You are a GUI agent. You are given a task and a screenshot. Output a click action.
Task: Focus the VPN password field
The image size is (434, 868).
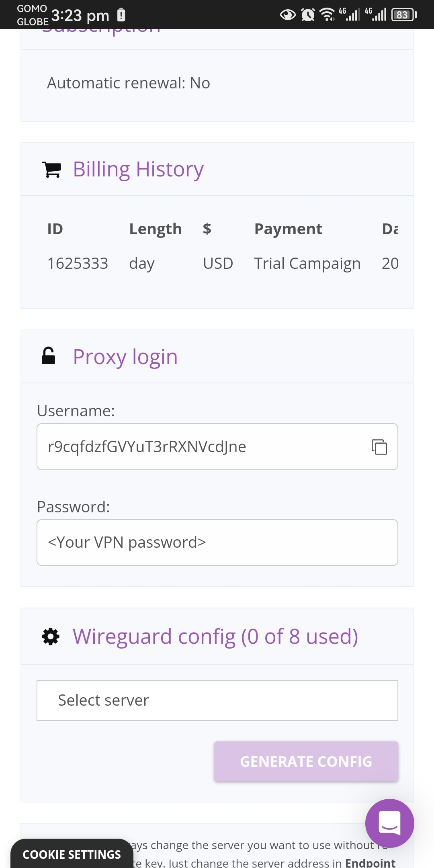pos(217,542)
